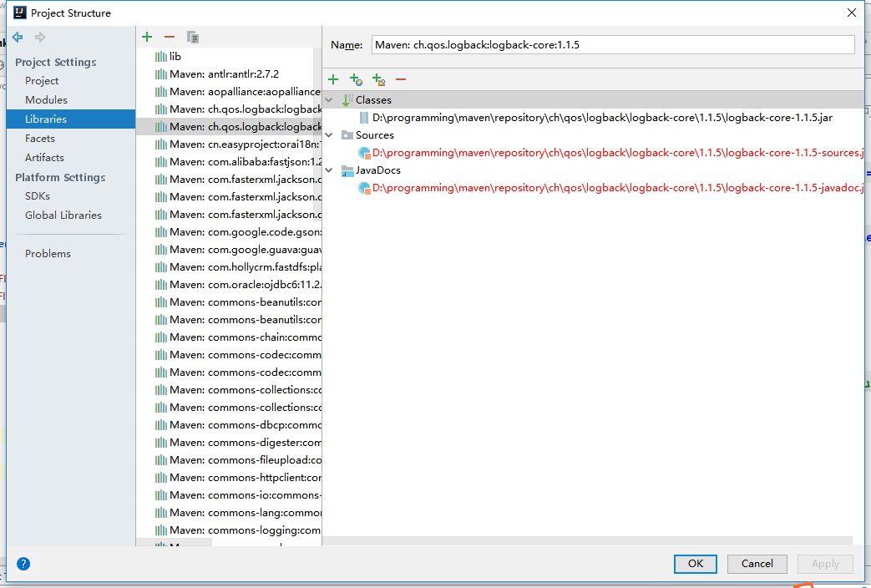Click the Cancel button

[757, 564]
